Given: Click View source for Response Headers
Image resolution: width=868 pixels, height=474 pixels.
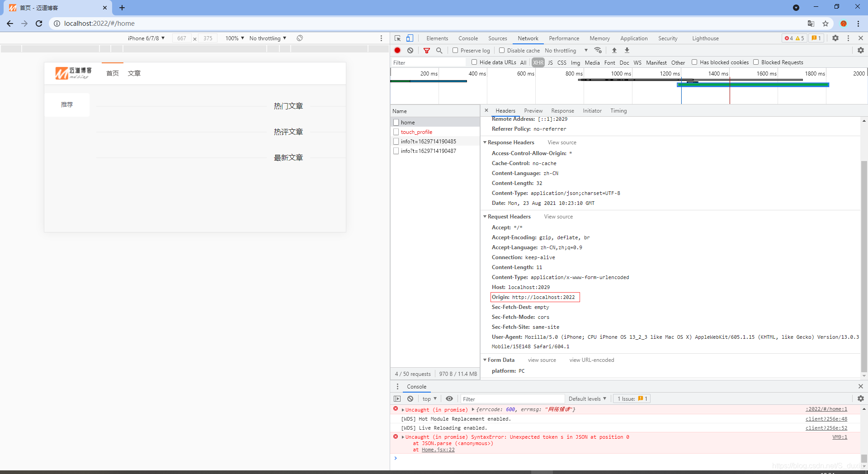Looking at the screenshot, I should click(x=562, y=142).
